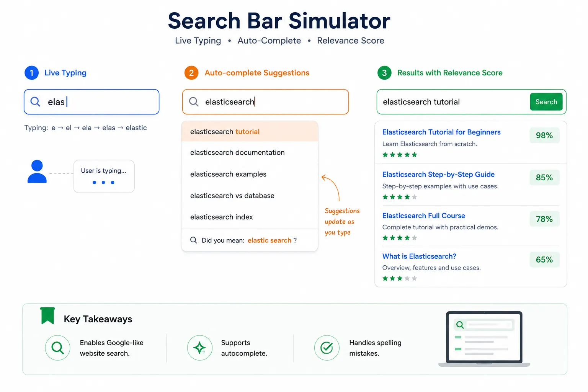The height and width of the screenshot is (392, 588).
Task: Click the 'elastic search' spelling correction link
Action: (269, 240)
